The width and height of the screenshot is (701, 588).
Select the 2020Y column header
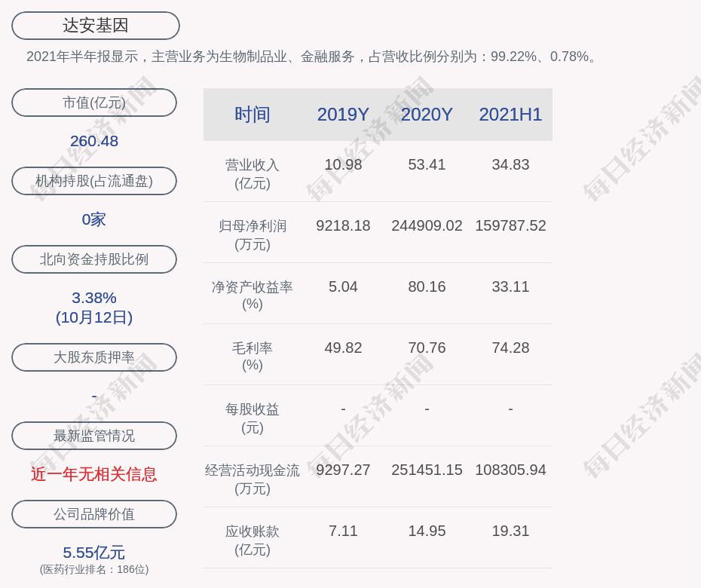pyautogui.click(x=427, y=115)
